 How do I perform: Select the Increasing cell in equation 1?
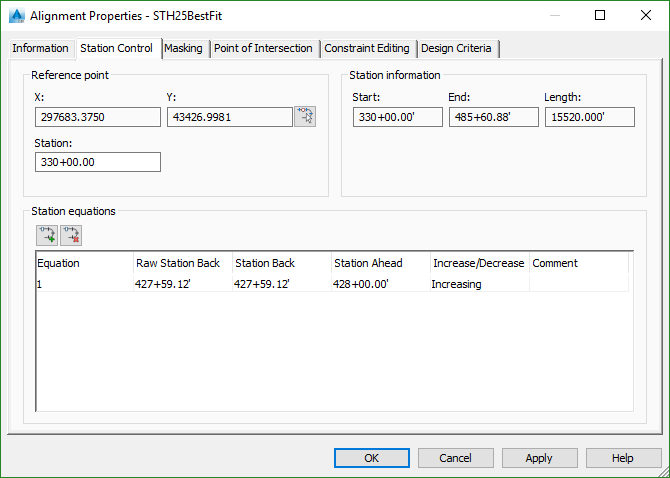click(478, 284)
